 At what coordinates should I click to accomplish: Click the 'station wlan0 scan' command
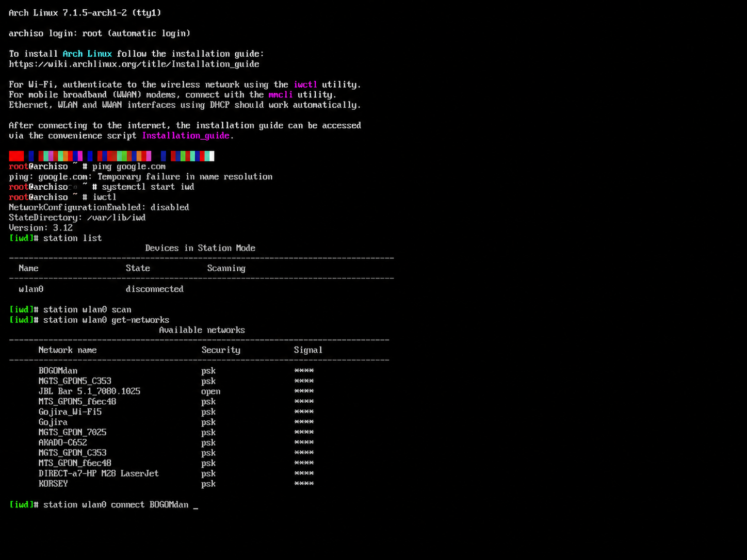click(x=87, y=310)
